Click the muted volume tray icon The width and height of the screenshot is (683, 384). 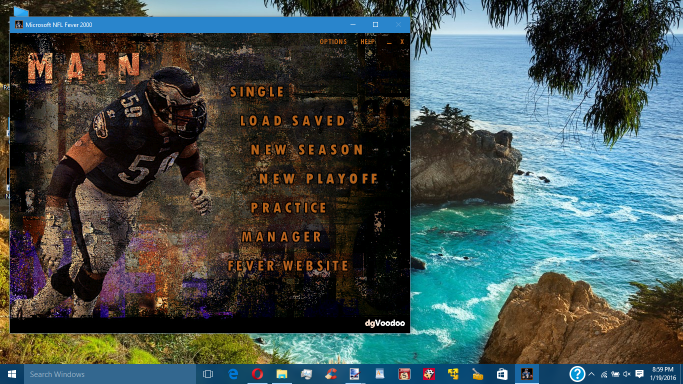pyautogui.click(x=627, y=374)
